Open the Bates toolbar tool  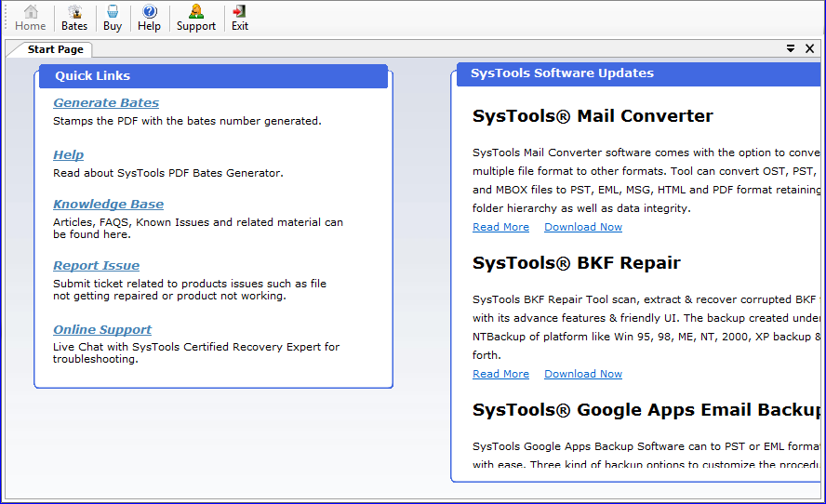74,19
